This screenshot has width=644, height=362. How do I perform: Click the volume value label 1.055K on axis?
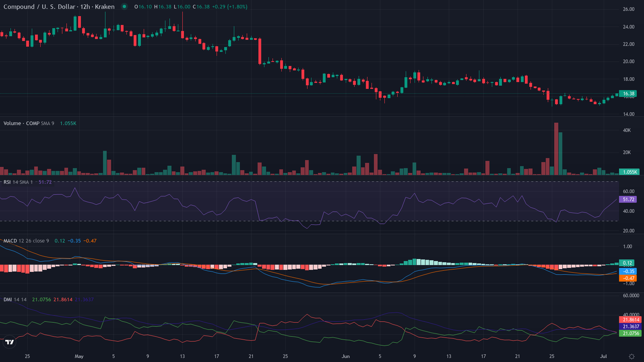[628, 172]
